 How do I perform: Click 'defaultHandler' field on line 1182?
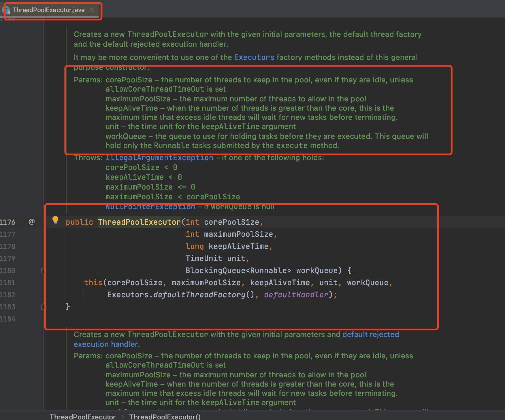tap(296, 295)
